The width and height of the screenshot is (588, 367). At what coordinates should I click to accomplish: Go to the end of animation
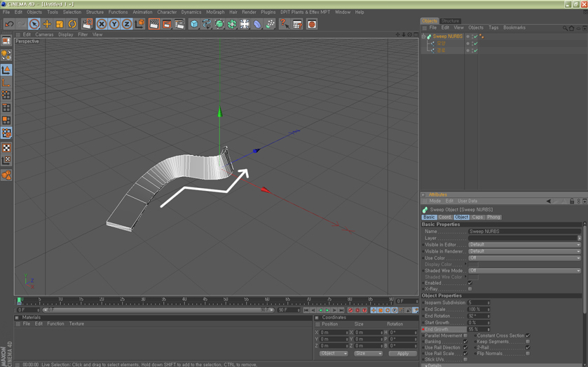[341, 310]
